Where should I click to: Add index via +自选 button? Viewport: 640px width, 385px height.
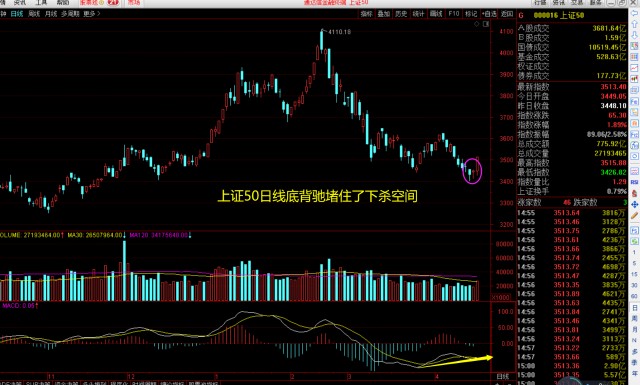point(489,13)
